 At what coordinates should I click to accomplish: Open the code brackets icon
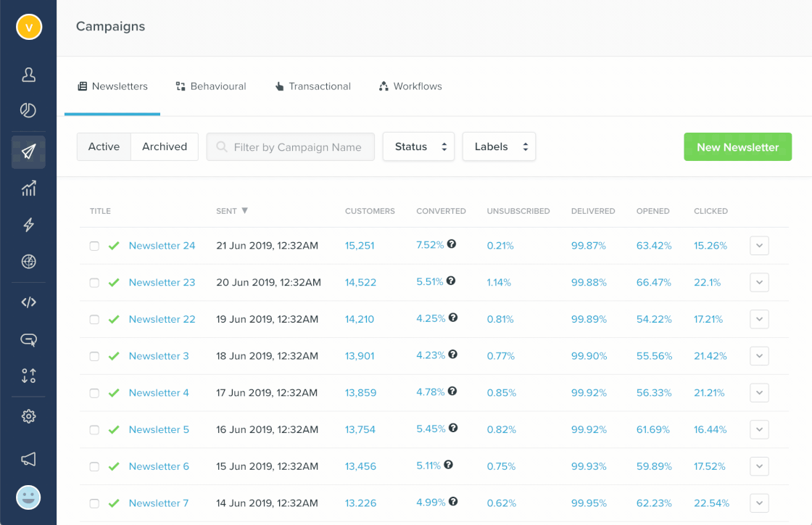click(x=28, y=302)
